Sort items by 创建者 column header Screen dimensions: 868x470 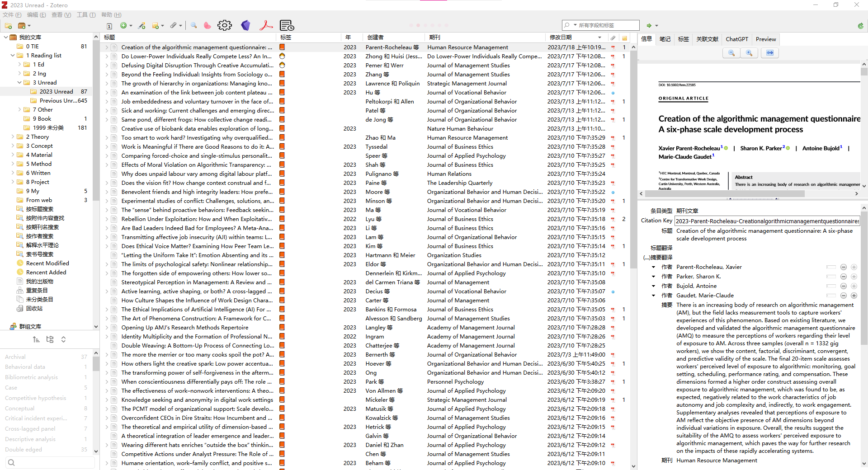[x=393, y=38]
